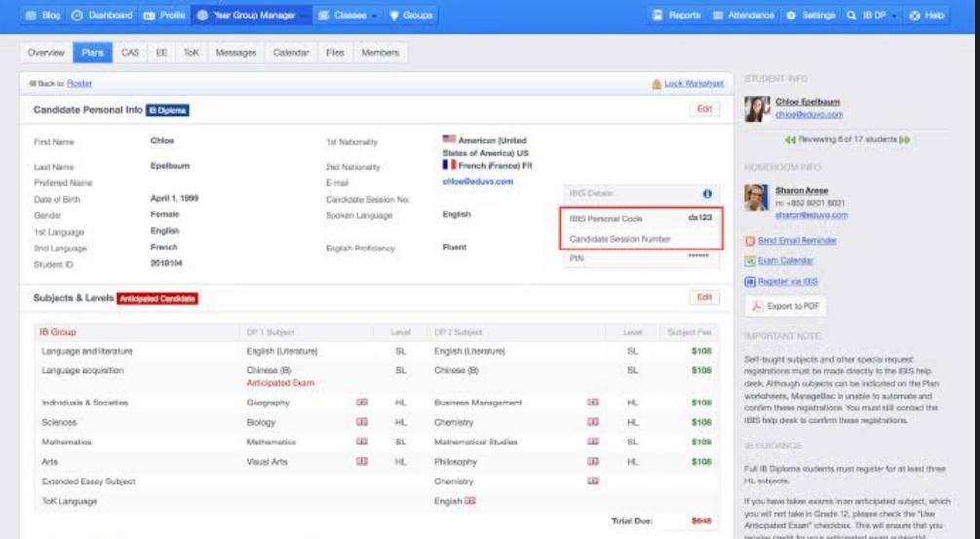Screen dimensions: 980x539
Task: Click the language flag next to Business Management
Action: click(x=592, y=402)
